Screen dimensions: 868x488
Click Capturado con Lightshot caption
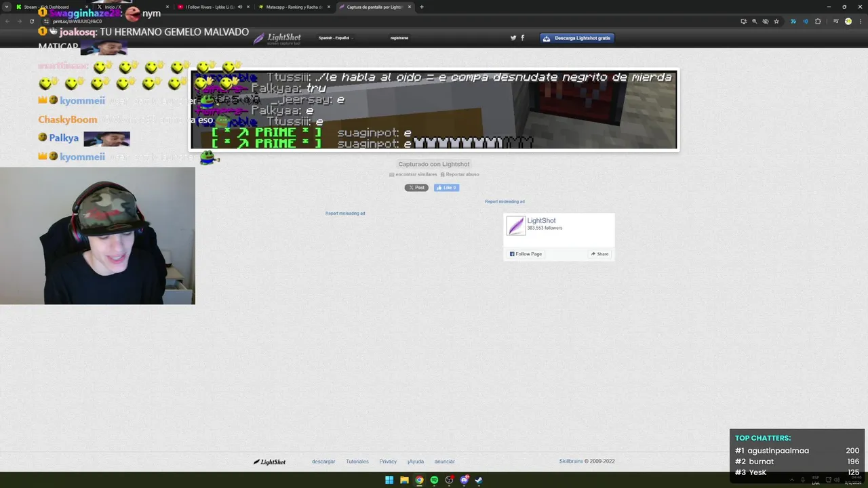pos(434,164)
